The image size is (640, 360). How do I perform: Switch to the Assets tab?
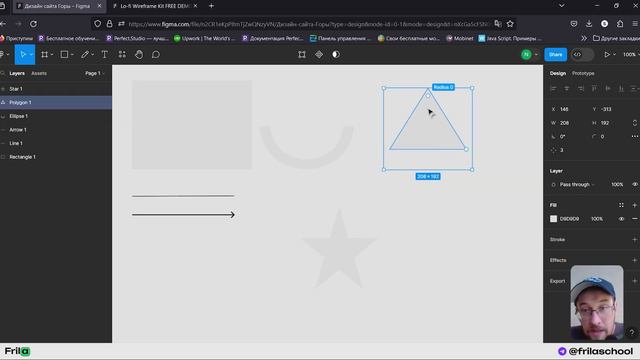tap(39, 73)
